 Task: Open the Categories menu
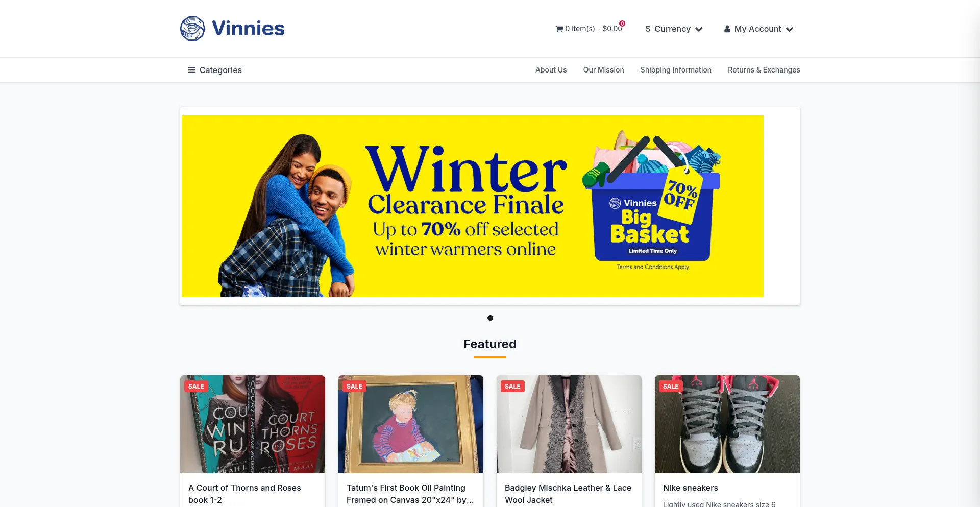pyautogui.click(x=215, y=70)
